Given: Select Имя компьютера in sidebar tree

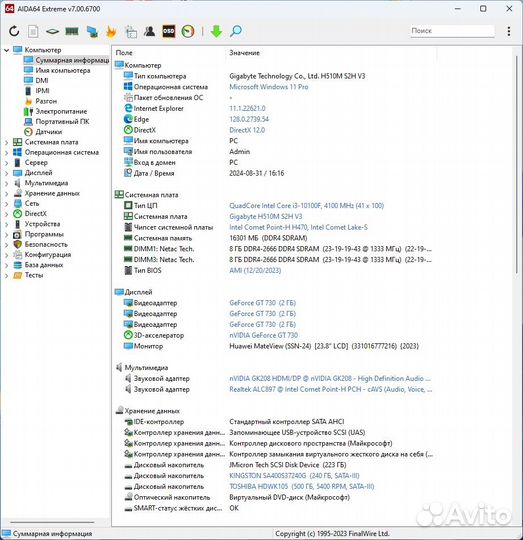Looking at the screenshot, I should point(57,70).
